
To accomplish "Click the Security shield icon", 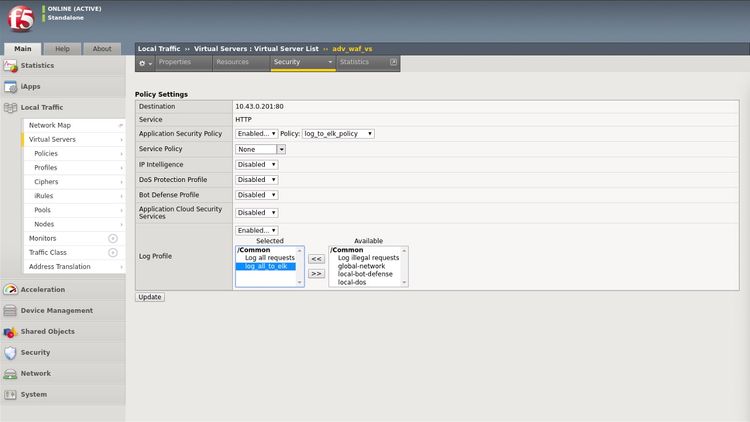I will [x=10, y=353].
